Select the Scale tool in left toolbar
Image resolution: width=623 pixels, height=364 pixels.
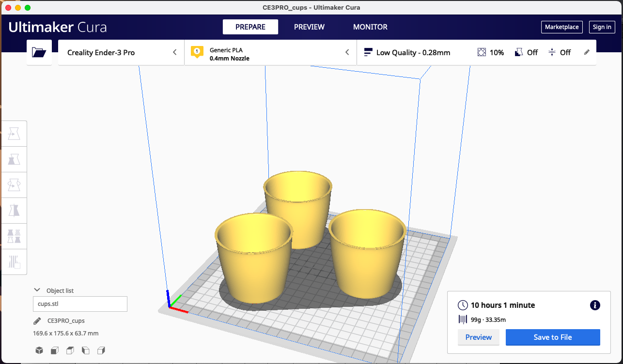pos(14,159)
